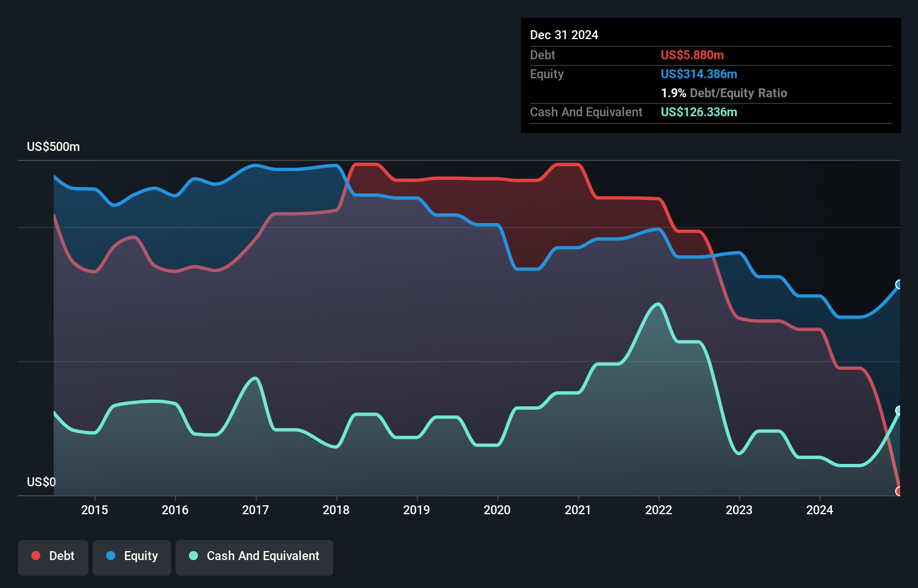Viewport: 918px width, 588px height.
Task: Click the 2021 x-axis label
Action: 578,510
